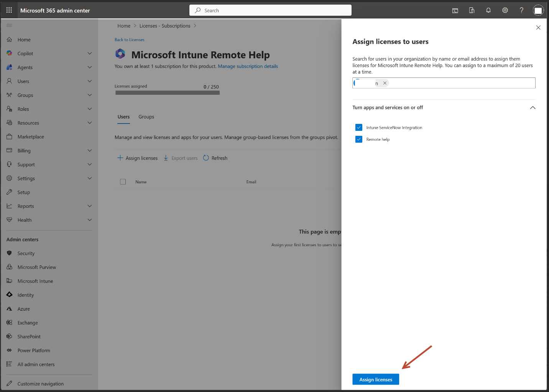This screenshot has height=392, width=549.
Task: Click the user search input field
Action: (460, 83)
